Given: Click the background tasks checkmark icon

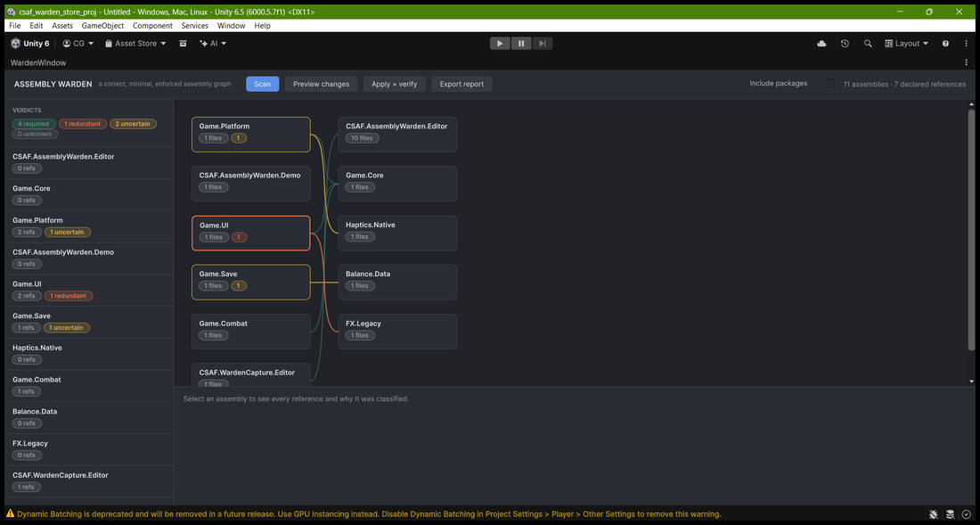Looking at the screenshot, I should (967, 514).
